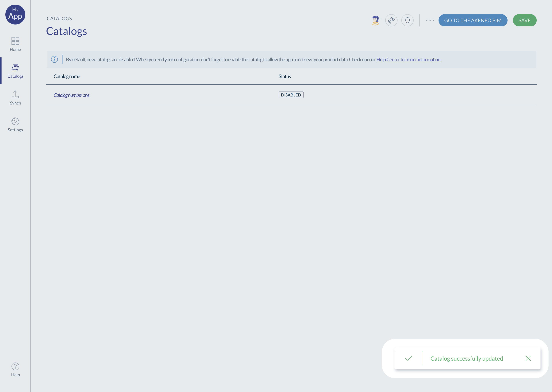Screen dimensions: 552x392
Task: Click GO TO THE AKENEO PIM button
Action: click(473, 20)
